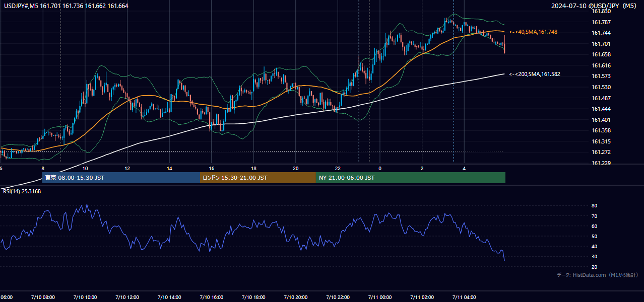This screenshot has height=302, width=644.
Task: Click price scale value 161.658
Action: (x=601, y=54)
